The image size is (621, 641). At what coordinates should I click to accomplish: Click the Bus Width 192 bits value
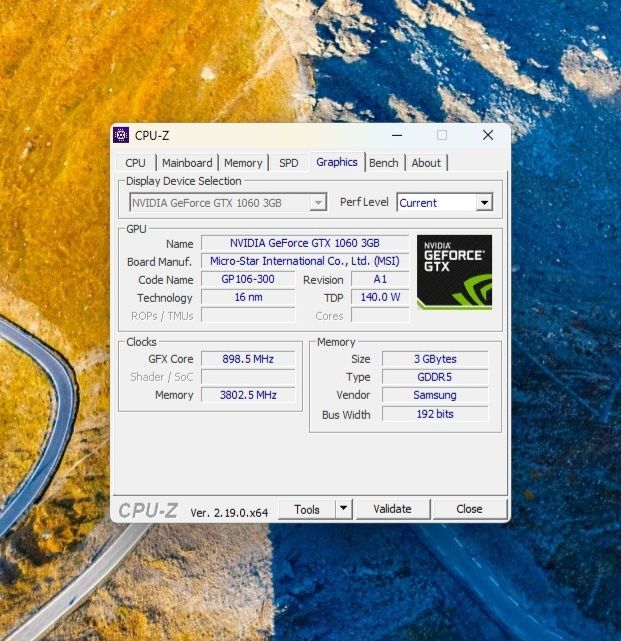point(435,414)
